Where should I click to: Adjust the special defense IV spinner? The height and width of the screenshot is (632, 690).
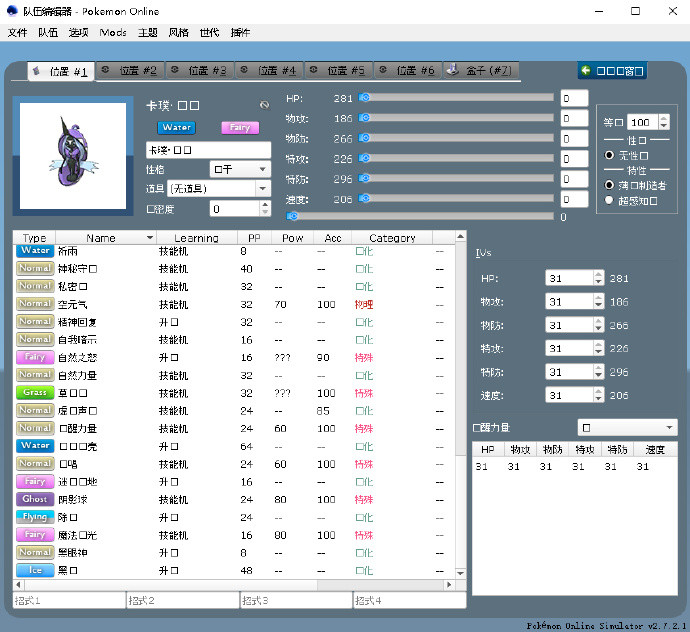[598, 371]
